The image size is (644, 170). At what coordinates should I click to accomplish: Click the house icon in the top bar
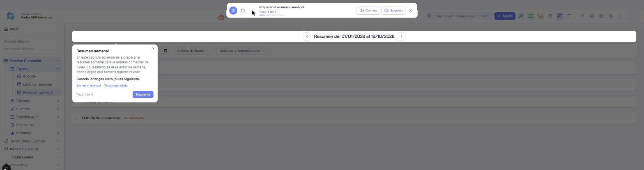click(221, 17)
